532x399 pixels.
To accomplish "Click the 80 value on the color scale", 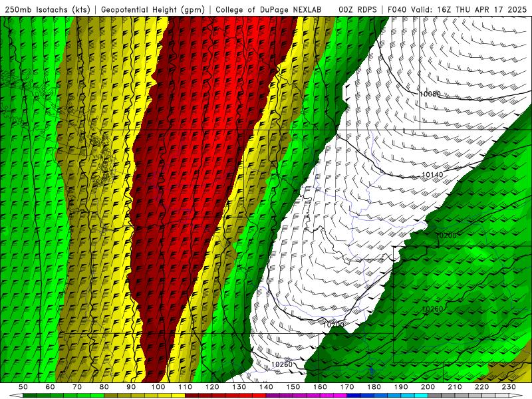I will [x=104, y=387].
